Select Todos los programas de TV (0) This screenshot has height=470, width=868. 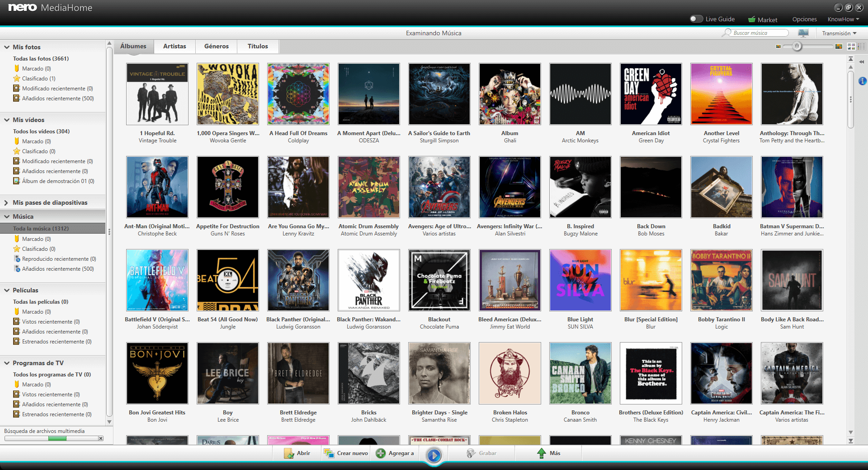[52, 375]
